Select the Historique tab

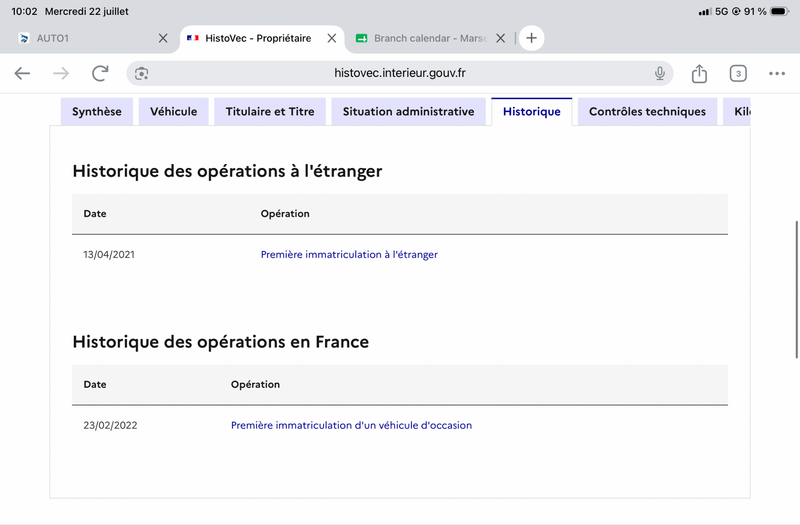pyautogui.click(x=532, y=112)
